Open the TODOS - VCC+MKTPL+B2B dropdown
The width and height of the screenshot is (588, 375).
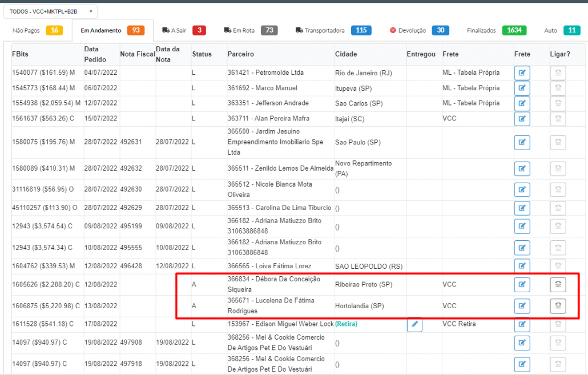tap(51, 11)
